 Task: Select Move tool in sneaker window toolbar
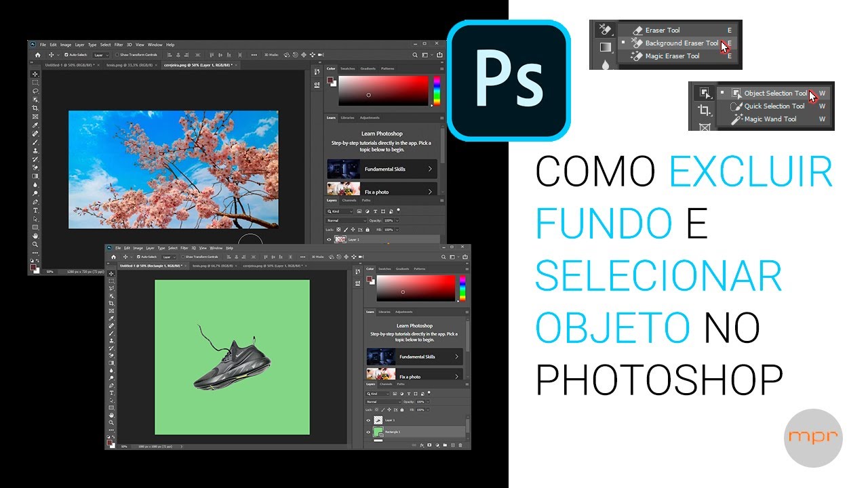point(111,274)
